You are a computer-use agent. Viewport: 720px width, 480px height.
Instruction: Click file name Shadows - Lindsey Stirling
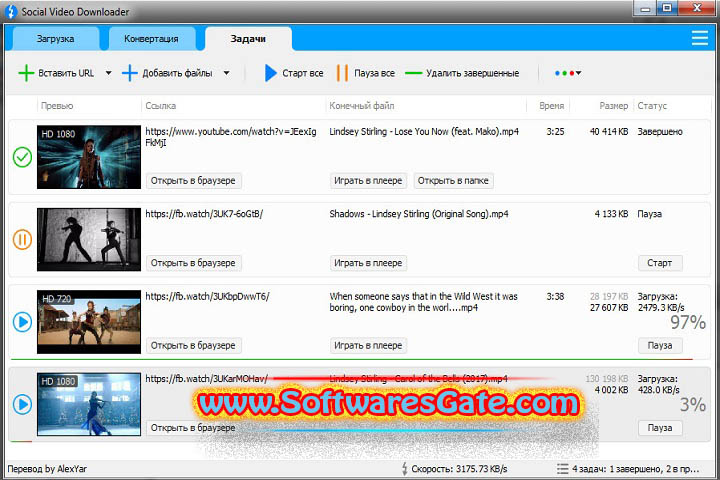(x=419, y=214)
